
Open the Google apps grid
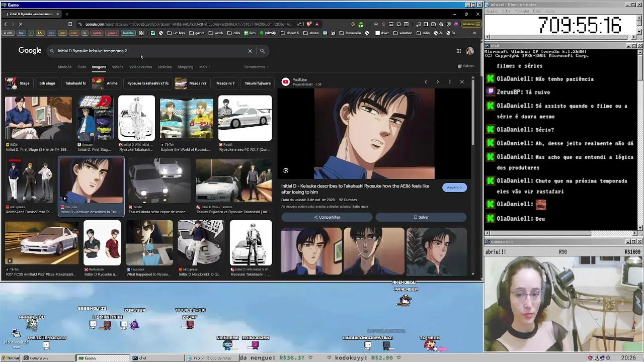(458, 51)
